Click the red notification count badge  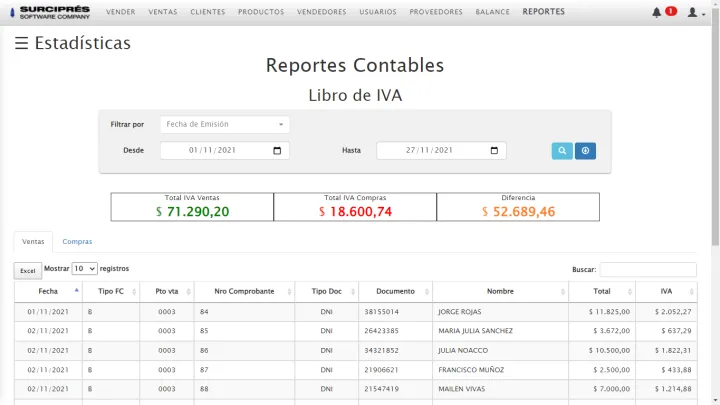click(x=671, y=11)
